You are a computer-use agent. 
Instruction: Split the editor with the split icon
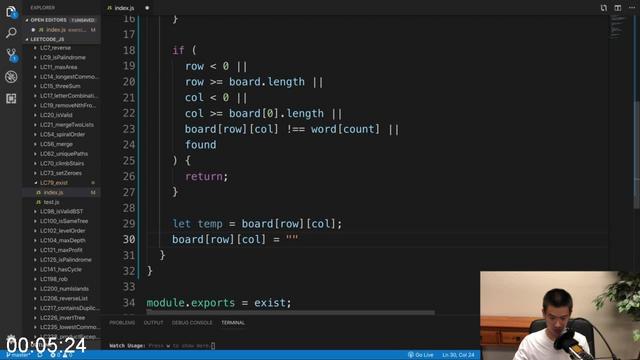tap(618, 8)
